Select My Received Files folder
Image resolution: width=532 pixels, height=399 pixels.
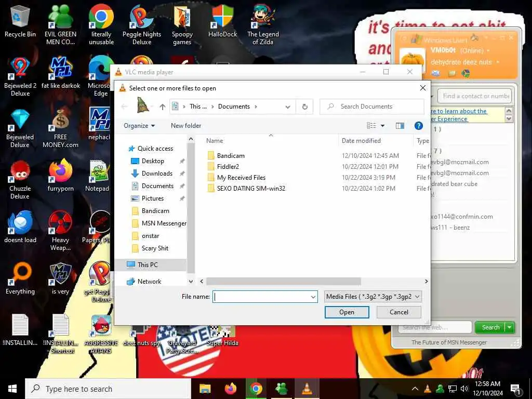click(x=241, y=178)
